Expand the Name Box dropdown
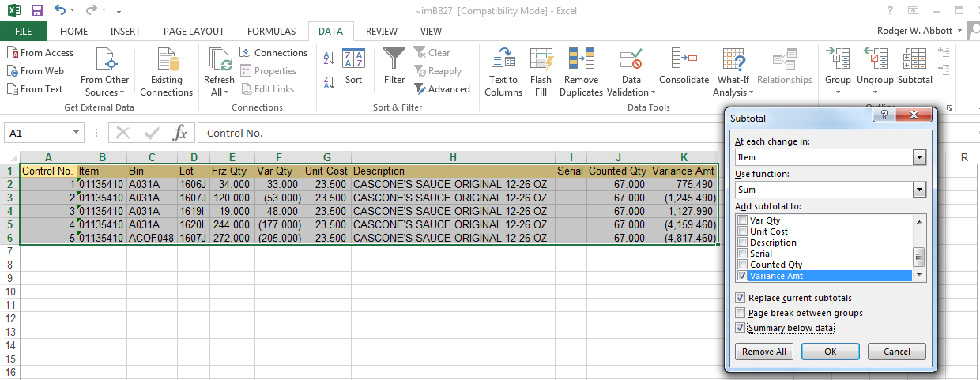 click(x=77, y=133)
